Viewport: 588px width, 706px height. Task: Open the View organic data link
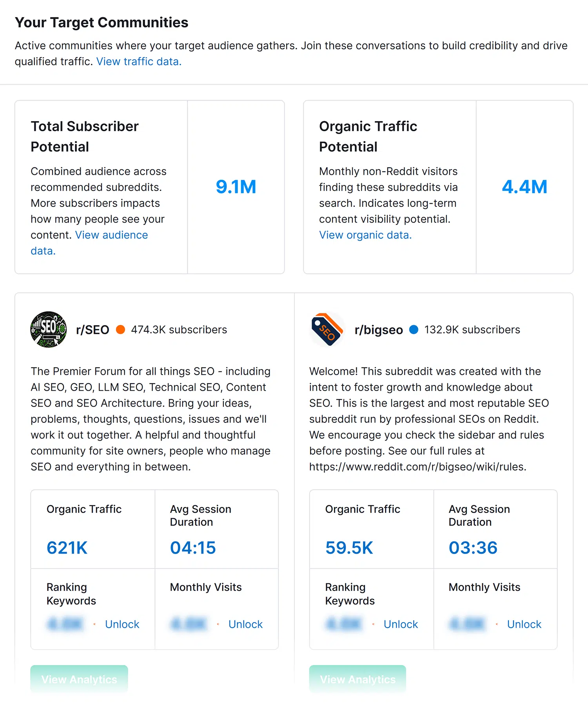[365, 235]
